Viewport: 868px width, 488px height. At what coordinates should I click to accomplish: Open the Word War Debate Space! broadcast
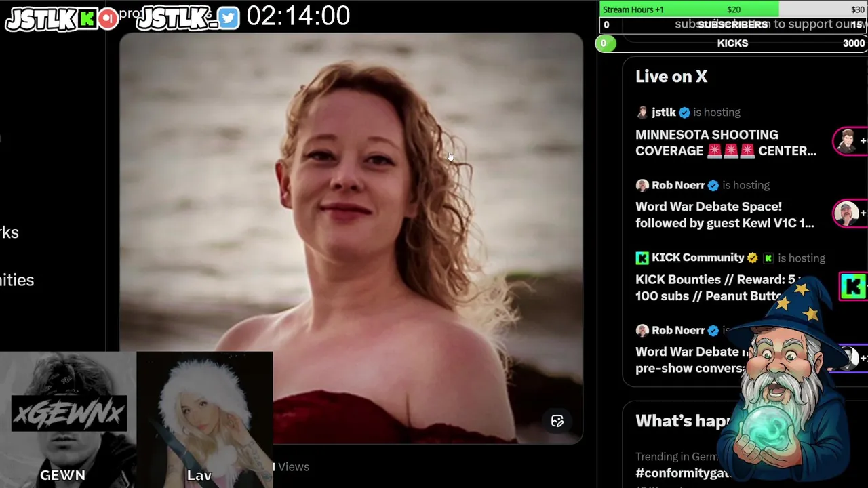click(724, 215)
